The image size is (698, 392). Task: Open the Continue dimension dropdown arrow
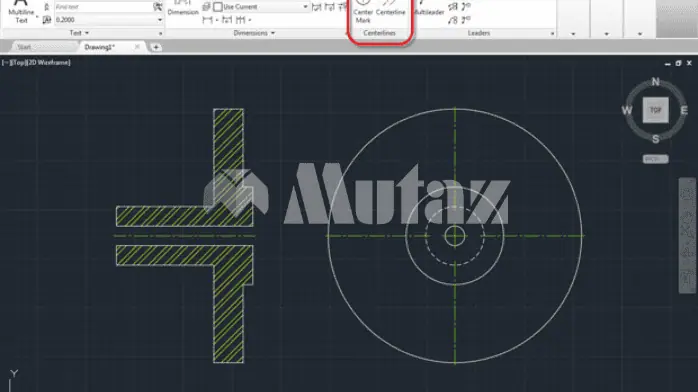(250, 20)
